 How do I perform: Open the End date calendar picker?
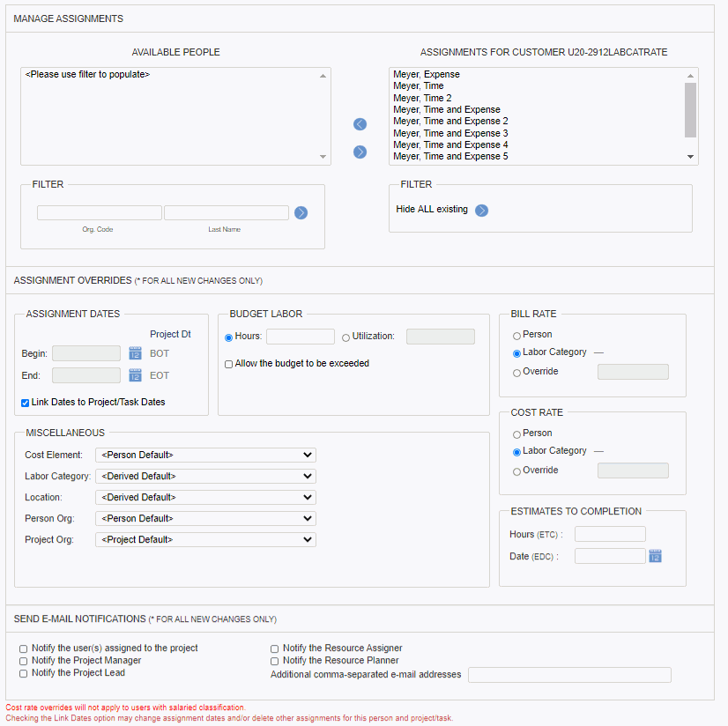(x=135, y=374)
